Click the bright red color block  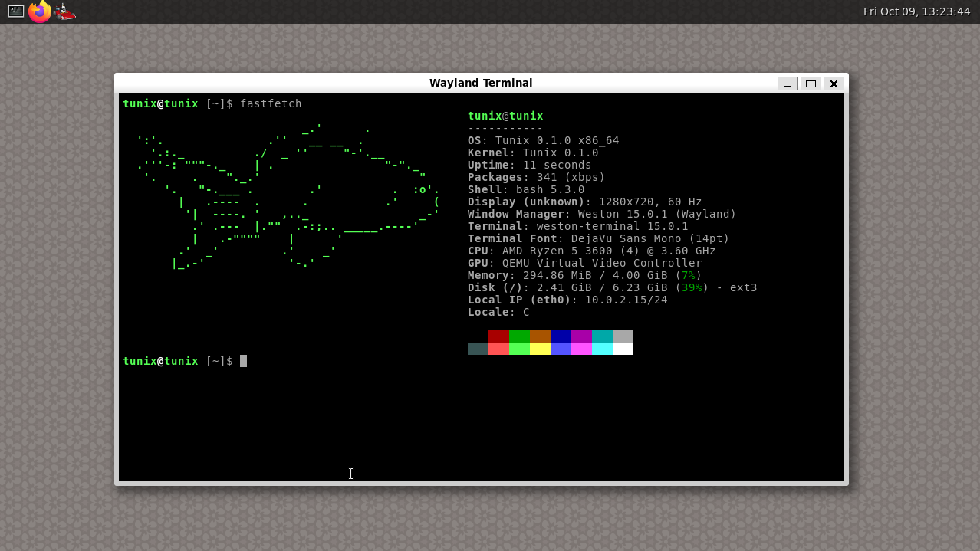tap(498, 349)
